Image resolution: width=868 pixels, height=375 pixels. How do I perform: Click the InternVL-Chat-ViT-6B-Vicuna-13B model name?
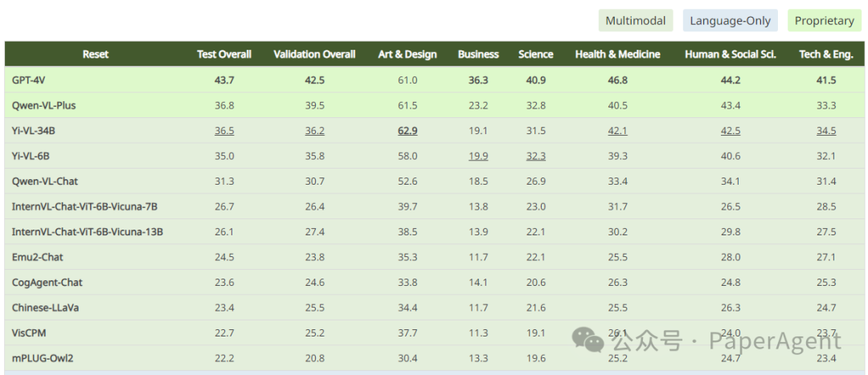[88, 232]
